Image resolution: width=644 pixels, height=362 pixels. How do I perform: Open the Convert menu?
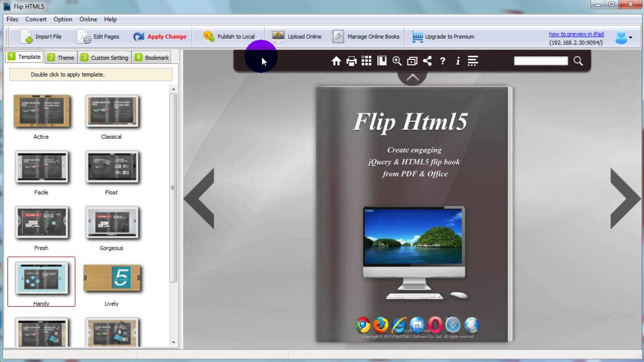click(x=36, y=19)
